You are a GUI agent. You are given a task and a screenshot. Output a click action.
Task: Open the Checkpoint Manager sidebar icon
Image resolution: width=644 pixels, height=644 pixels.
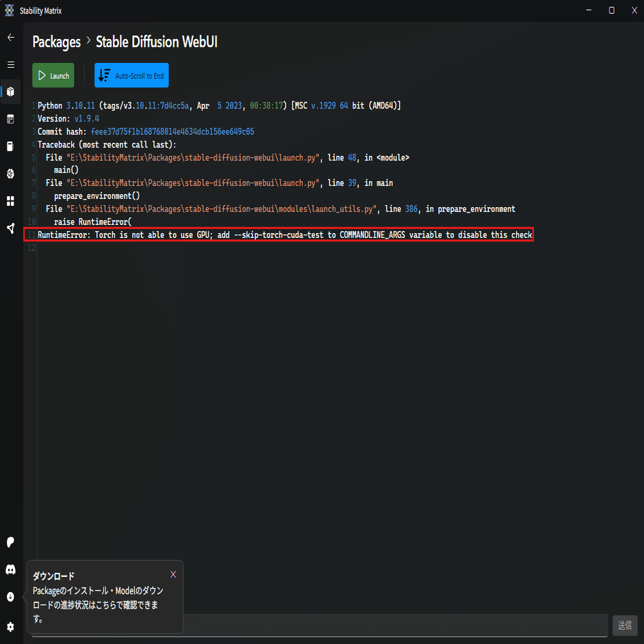[x=11, y=146]
